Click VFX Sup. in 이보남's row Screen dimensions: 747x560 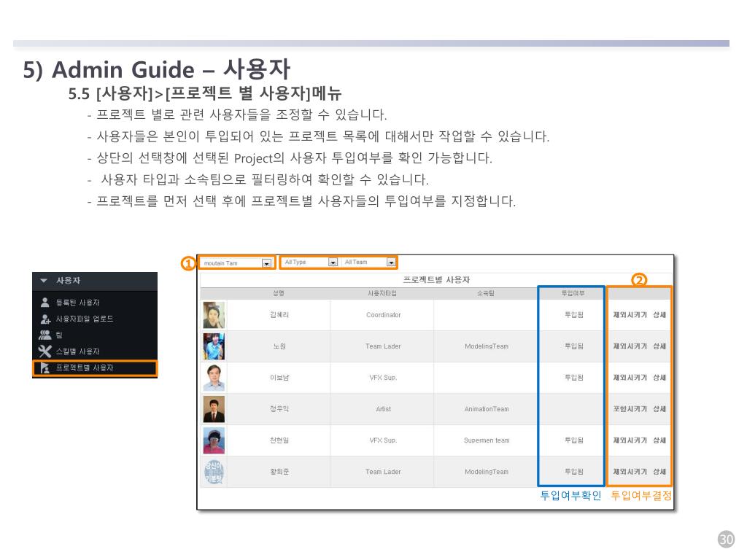[x=383, y=378]
